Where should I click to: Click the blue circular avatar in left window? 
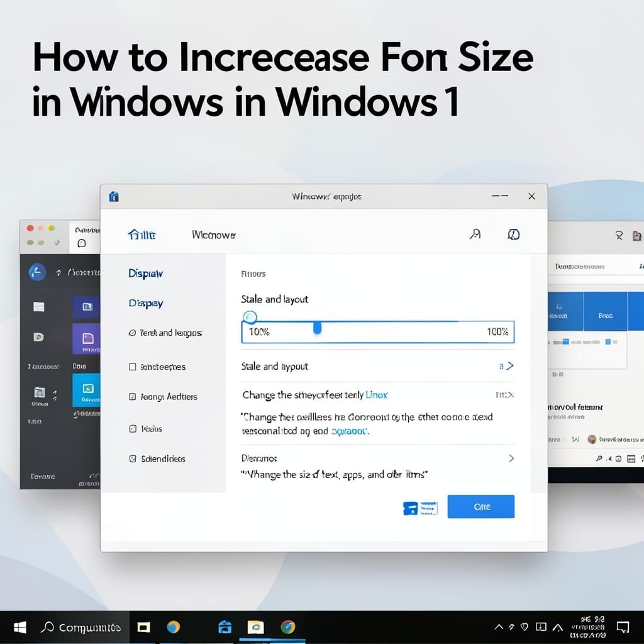coord(37,272)
